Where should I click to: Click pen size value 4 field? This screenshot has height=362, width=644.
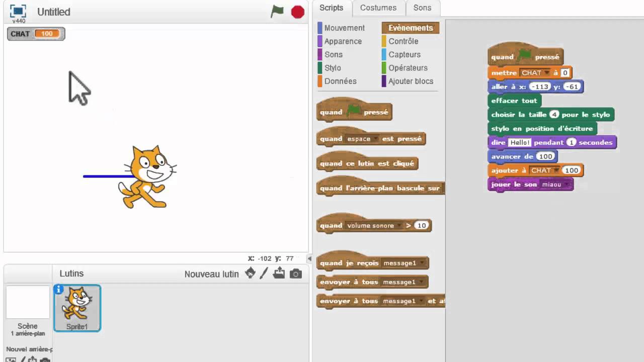pyautogui.click(x=554, y=115)
